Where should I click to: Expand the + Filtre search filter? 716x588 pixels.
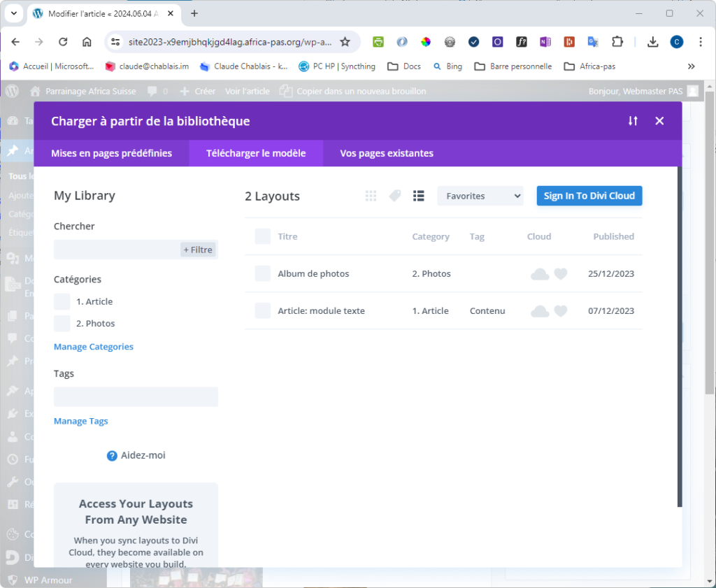(198, 250)
